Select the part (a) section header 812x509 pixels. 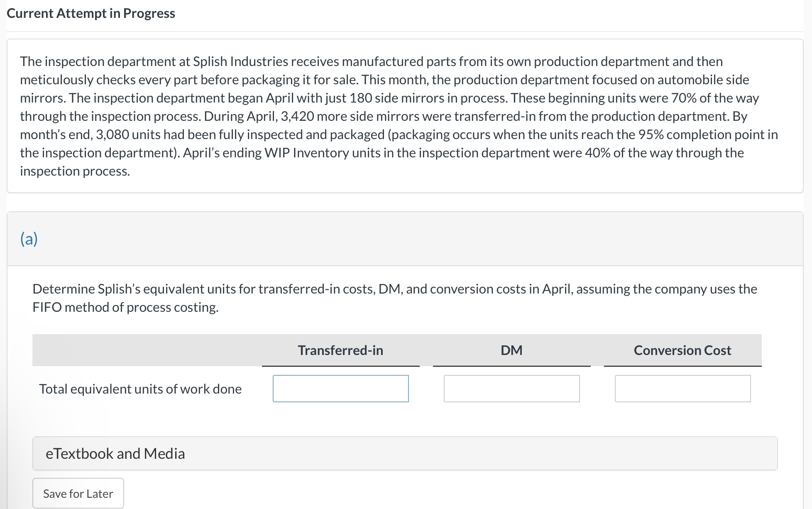(29, 239)
